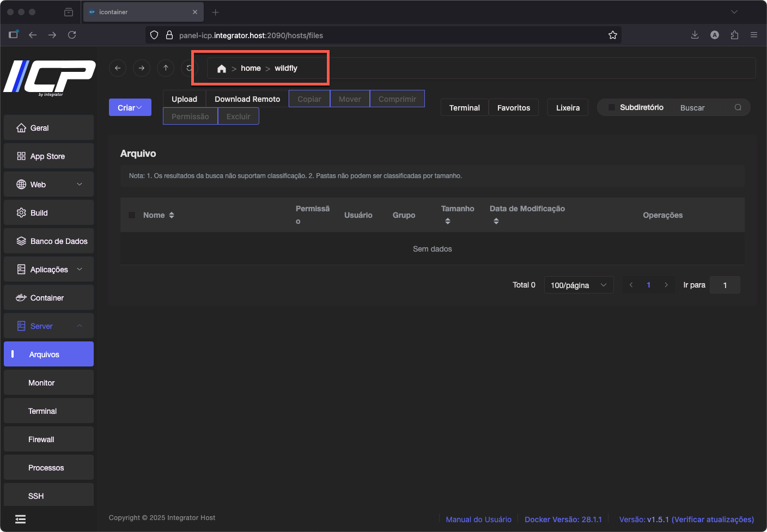The image size is (767, 532).
Task: Click the home icon in the path breadcrumb
Action: (x=221, y=69)
